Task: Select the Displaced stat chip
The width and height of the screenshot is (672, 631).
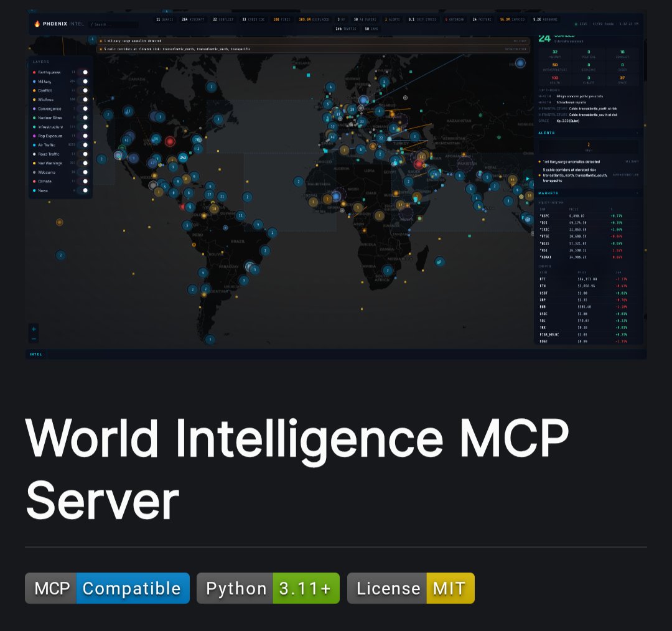Action: pyautogui.click(x=314, y=19)
